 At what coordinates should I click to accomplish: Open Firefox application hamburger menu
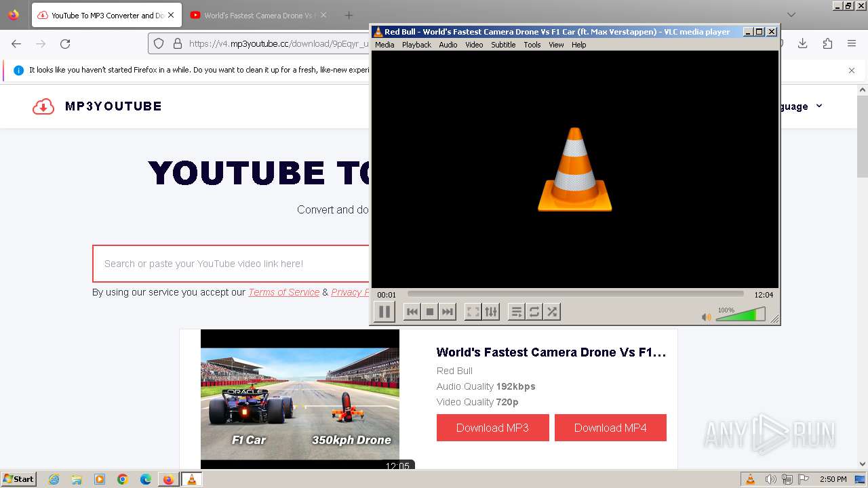pos(852,43)
